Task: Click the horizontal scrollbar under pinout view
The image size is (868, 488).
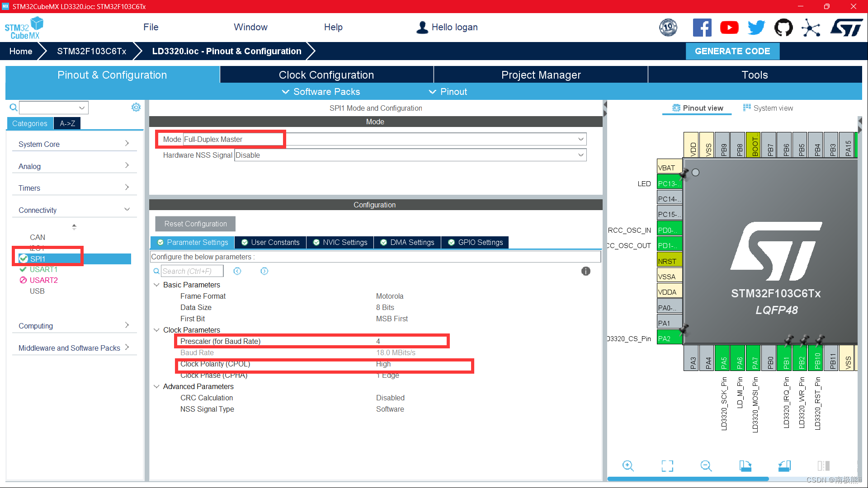Action: (x=687, y=479)
